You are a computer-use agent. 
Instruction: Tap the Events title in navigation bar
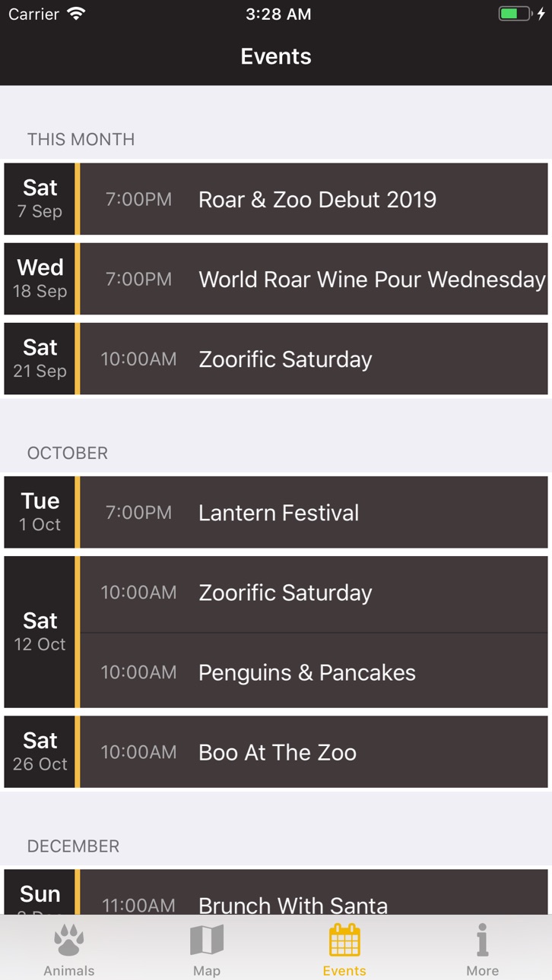276,56
